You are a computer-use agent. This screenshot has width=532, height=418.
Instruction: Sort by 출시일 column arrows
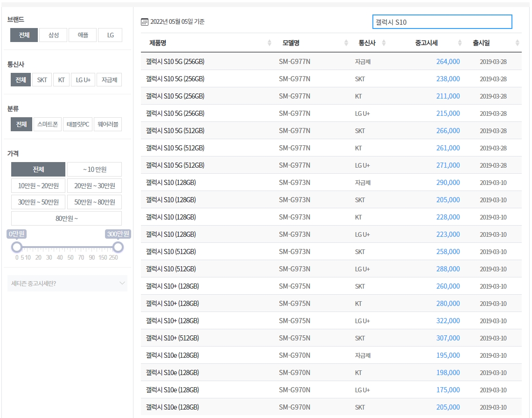[518, 43]
